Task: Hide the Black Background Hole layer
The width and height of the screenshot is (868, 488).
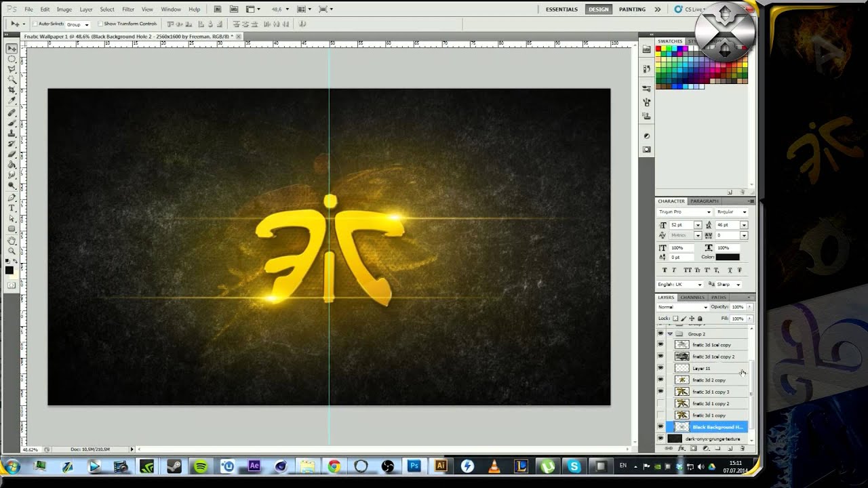Action: 660,427
